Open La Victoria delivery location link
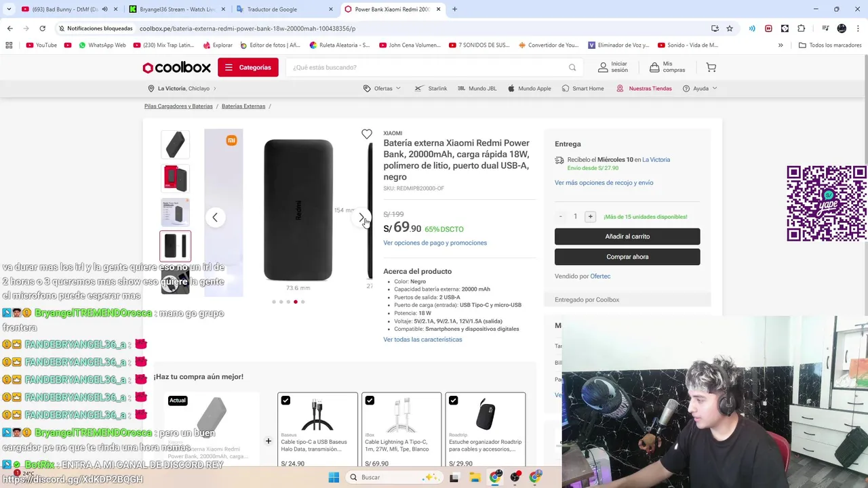Viewport: 868px width, 488px height. point(656,160)
